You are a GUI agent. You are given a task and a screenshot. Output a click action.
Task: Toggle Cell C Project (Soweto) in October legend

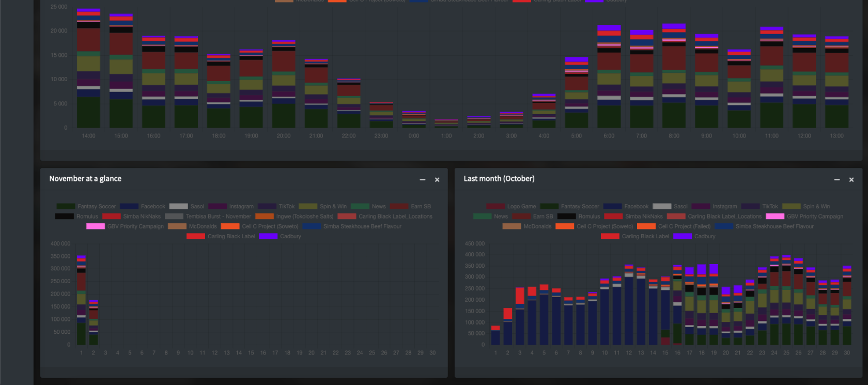point(594,226)
